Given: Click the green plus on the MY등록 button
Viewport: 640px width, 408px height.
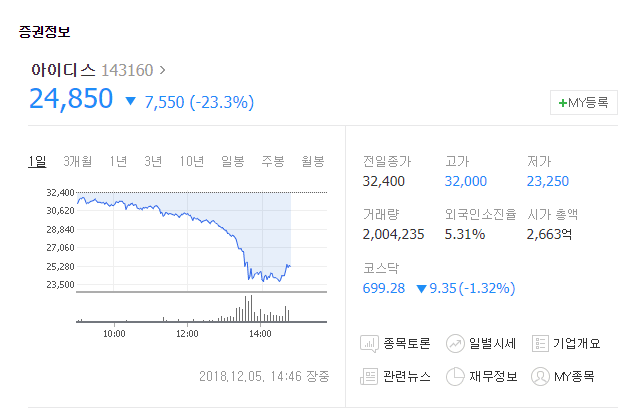Looking at the screenshot, I should pyautogui.click(x=562, y=103).
